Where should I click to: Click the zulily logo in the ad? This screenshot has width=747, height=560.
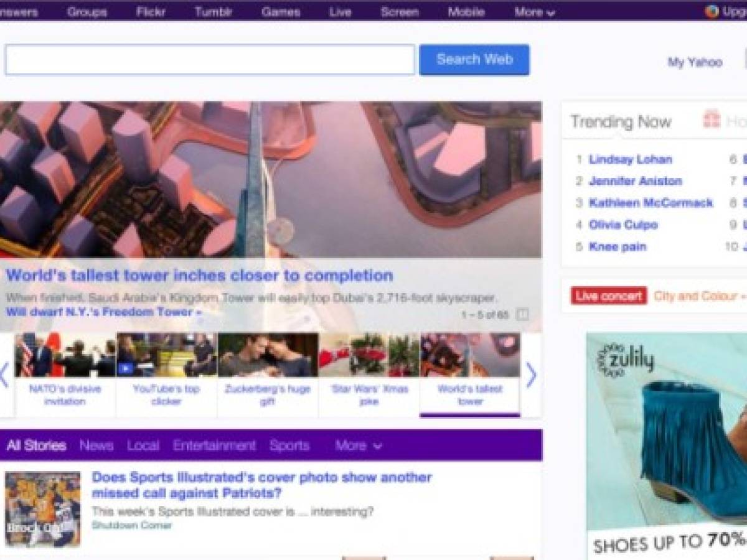tap(625, 360)
